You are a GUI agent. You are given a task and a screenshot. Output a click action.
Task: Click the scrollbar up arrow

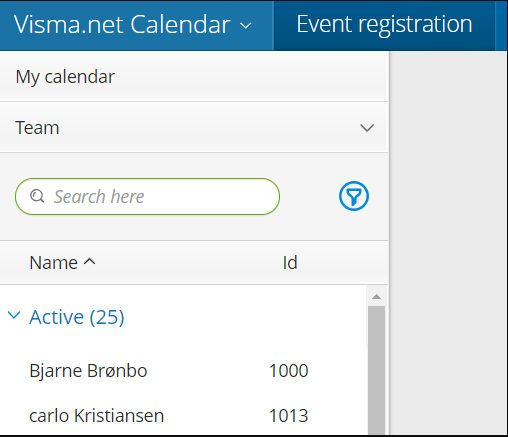[x=376, y=296]
